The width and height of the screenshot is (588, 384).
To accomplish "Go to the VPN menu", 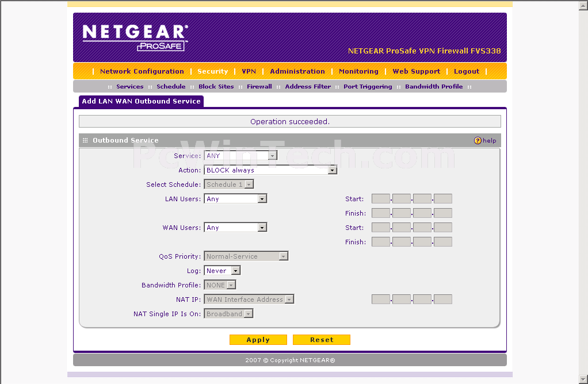I will click(249, 71).
